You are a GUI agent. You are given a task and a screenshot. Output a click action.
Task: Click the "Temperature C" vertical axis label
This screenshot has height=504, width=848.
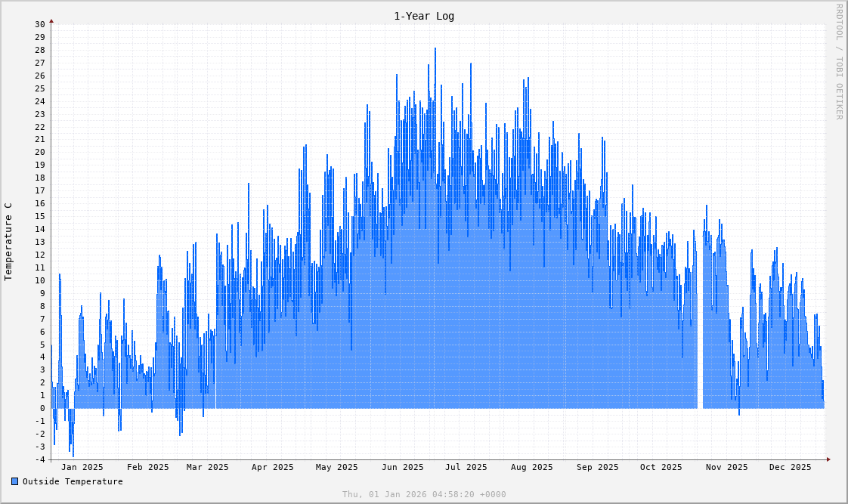pyautogui.click(x=8, y=242)
